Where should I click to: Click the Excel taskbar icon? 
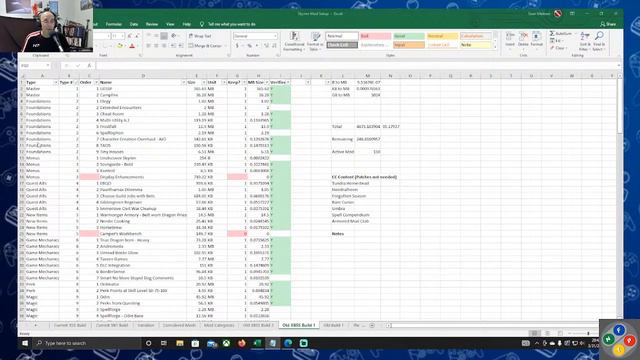point(257,343)
